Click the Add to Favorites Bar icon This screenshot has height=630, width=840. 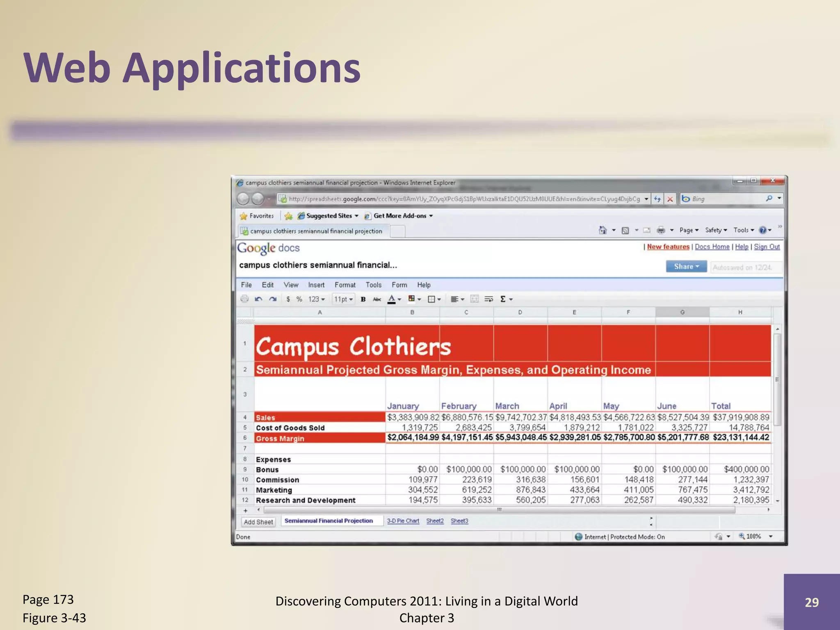(288, 216)
